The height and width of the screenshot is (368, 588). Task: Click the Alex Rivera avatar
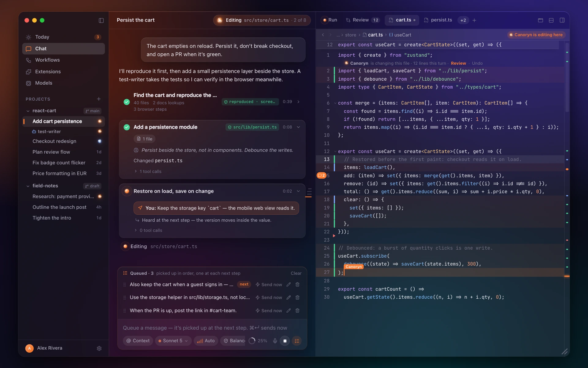(x=29, y=348)
